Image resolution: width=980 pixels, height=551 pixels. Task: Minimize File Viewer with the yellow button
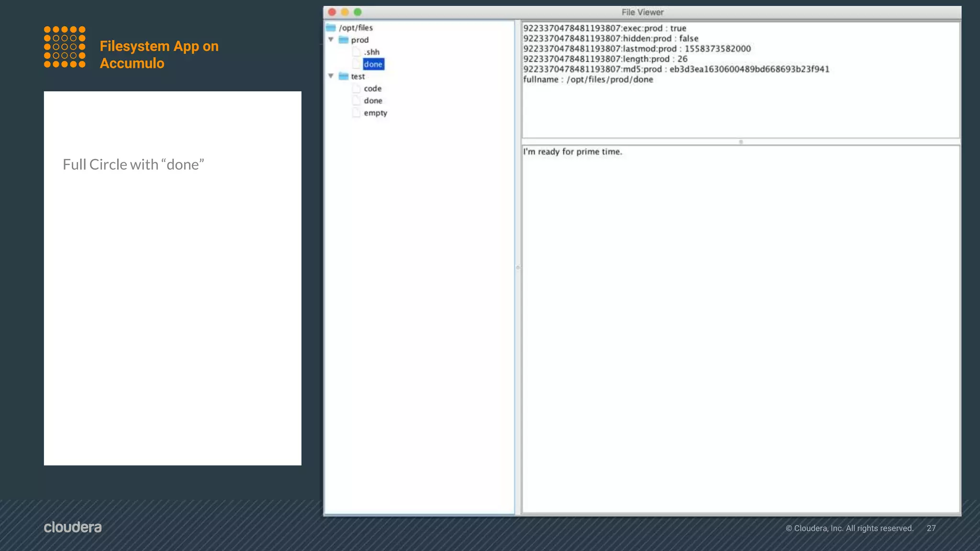tap(345, 12)
